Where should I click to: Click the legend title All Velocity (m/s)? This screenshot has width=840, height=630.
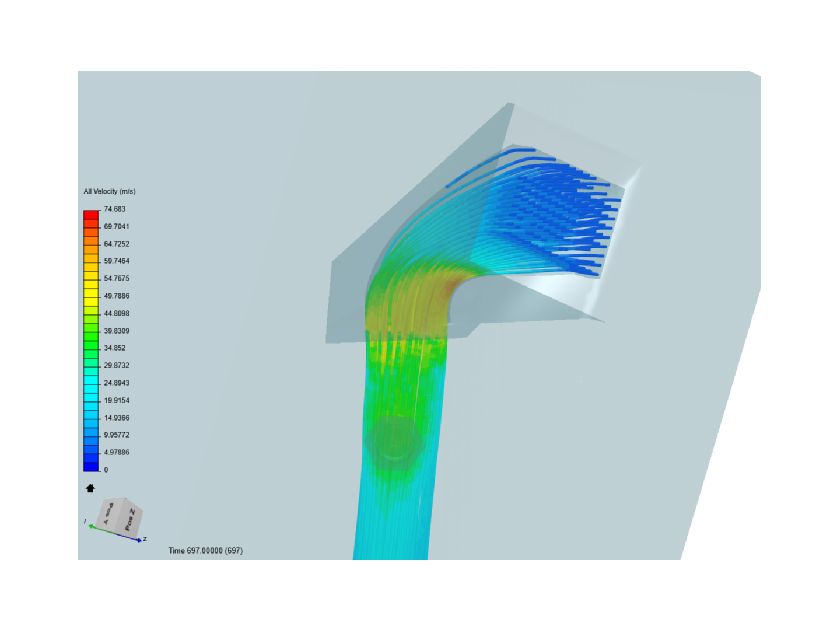pos(110,191)
